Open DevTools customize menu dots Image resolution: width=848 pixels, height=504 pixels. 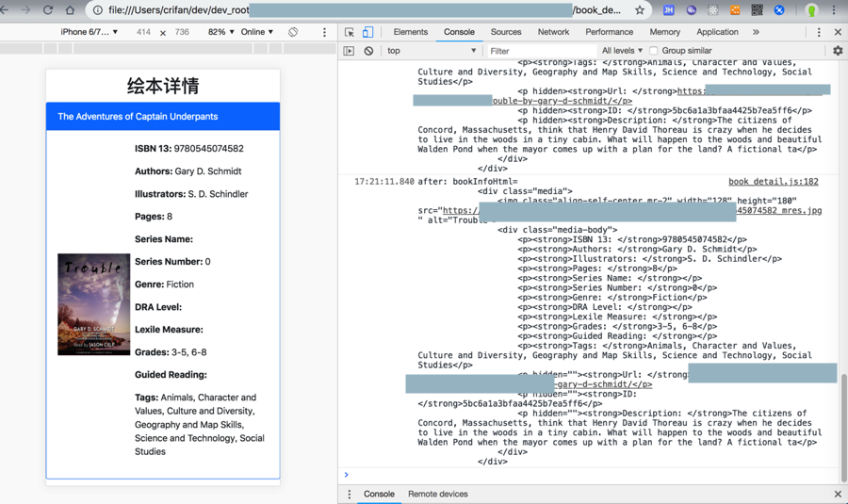[x=819, y=32]
